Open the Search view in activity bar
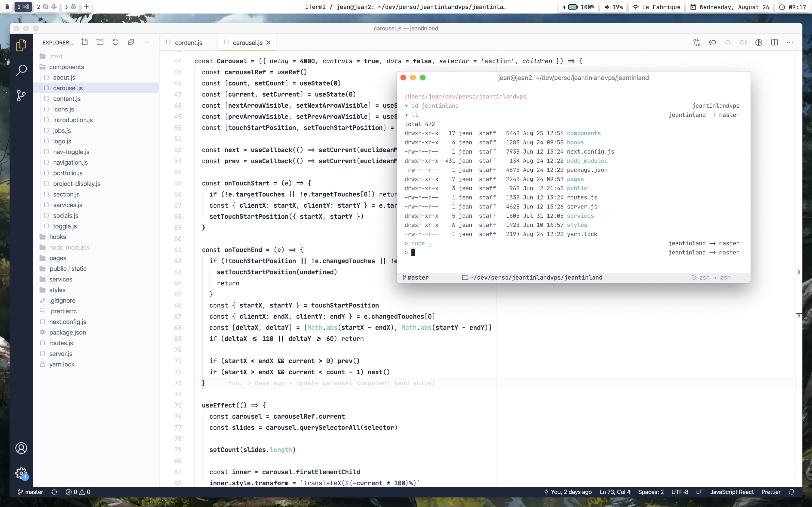 (21, 70)
